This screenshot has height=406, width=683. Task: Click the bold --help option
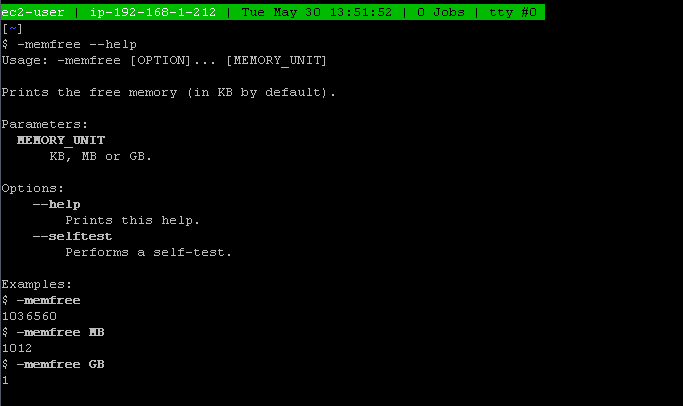click(x=57, y=204)
